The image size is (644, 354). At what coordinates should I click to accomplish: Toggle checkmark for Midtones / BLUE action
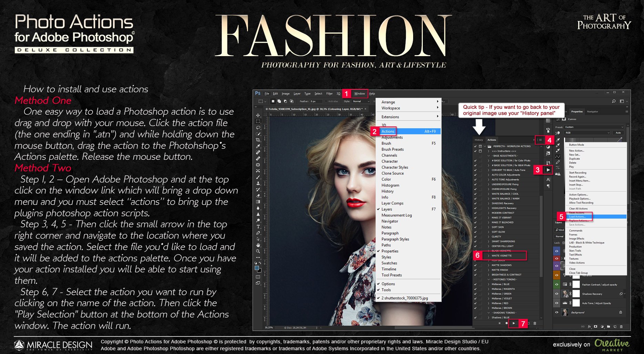[x=475, y=284]
